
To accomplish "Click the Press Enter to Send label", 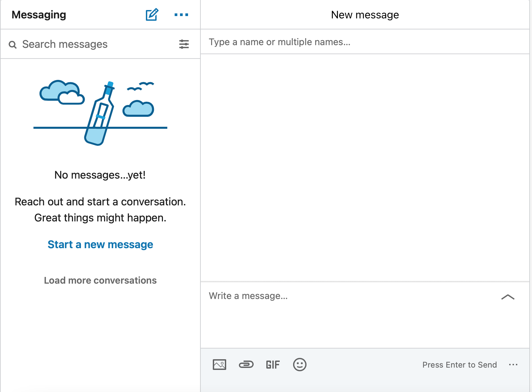I will click(459, 365).
